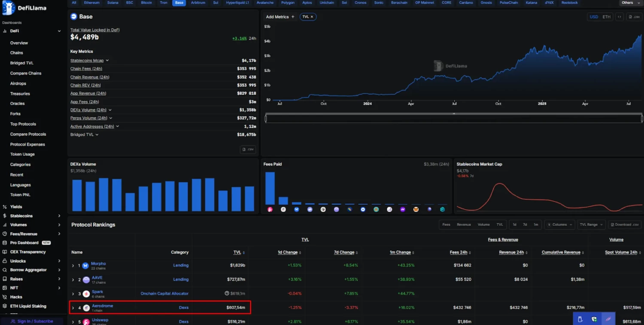Select the 7d change period

tap(525, 225)
